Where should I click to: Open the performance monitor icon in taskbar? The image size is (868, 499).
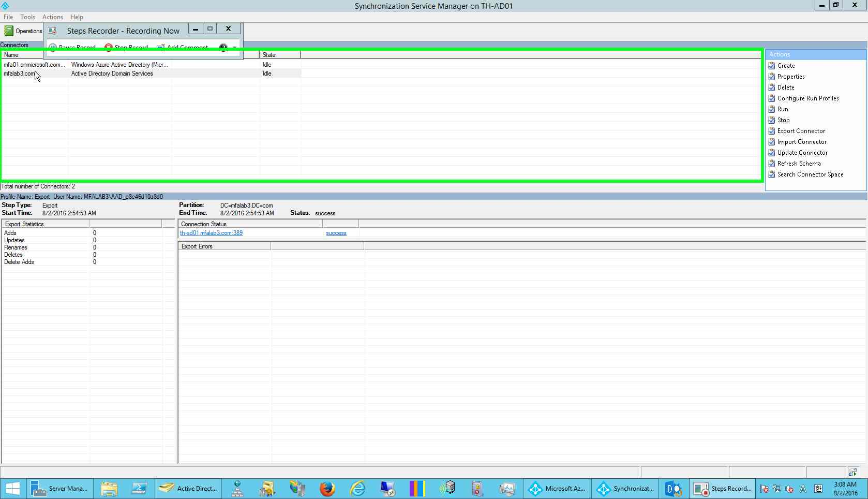[x=507, y=489]
